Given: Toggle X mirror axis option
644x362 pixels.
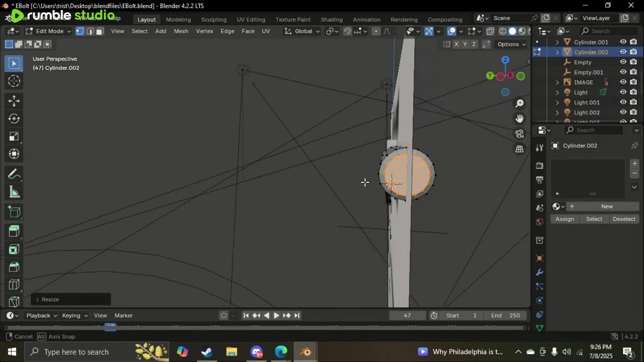Looking at the screenshot, I should (456, 44).
